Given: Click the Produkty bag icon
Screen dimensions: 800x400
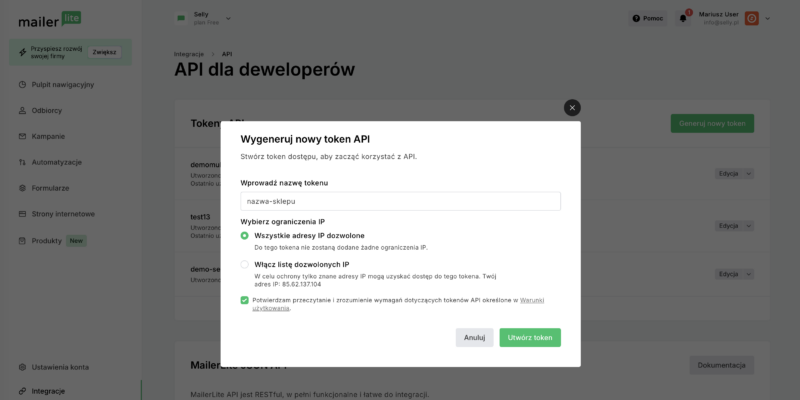Looking at the screenshot, I should click(x=22, y=241).
